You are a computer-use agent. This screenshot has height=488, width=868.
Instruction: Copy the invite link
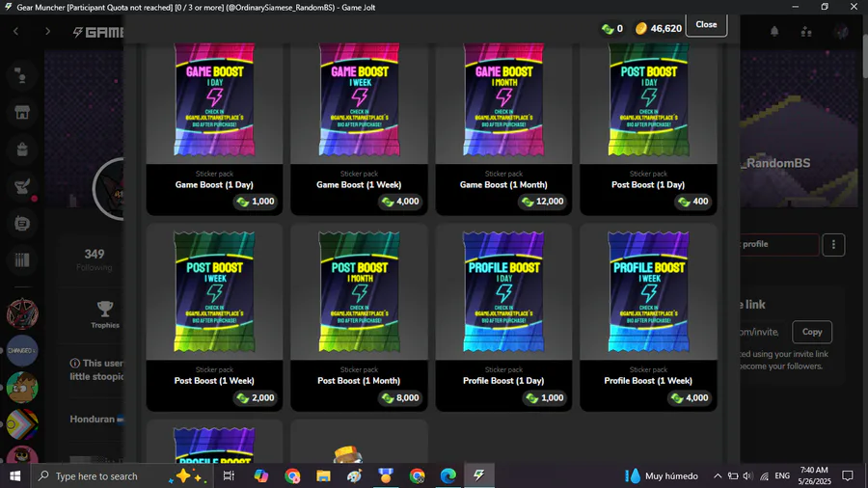click(x=812, y=332)
